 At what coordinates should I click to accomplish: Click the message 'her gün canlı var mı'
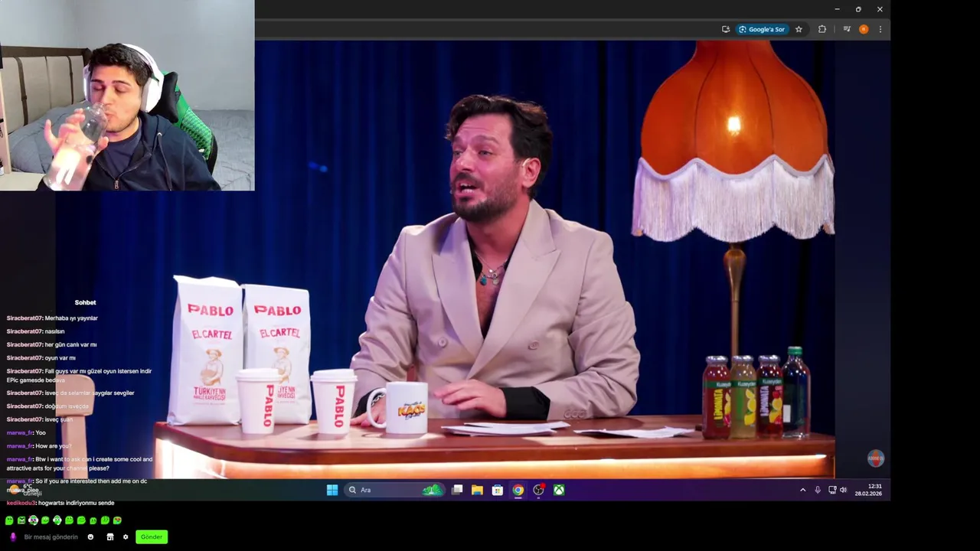click(70, 345)
